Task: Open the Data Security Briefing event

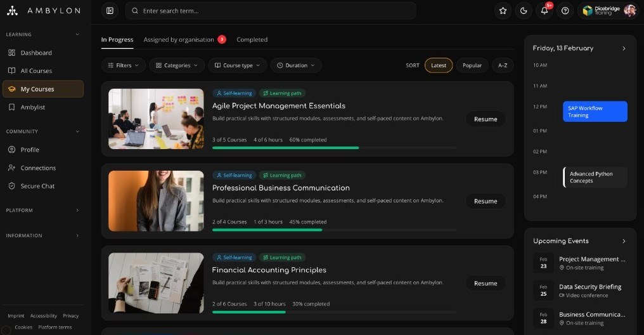Action: tap(580, 291)
